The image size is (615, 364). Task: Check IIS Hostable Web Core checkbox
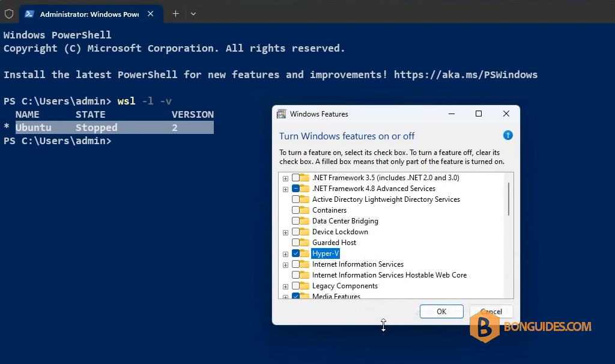pos(295,275)
